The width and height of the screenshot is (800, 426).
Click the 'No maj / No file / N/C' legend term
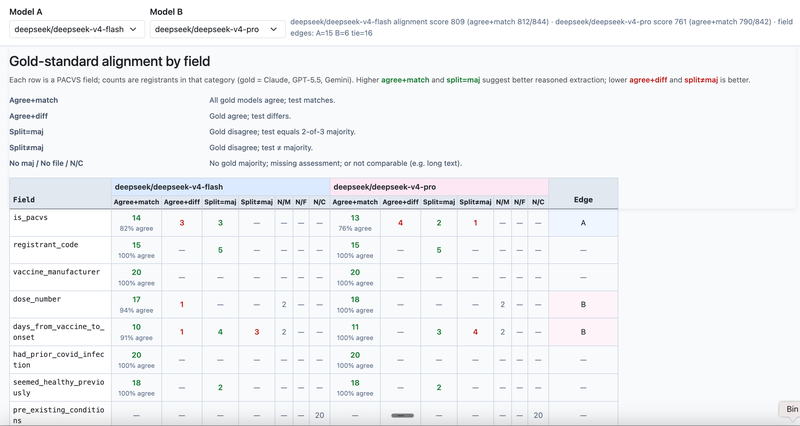(46, 163)
